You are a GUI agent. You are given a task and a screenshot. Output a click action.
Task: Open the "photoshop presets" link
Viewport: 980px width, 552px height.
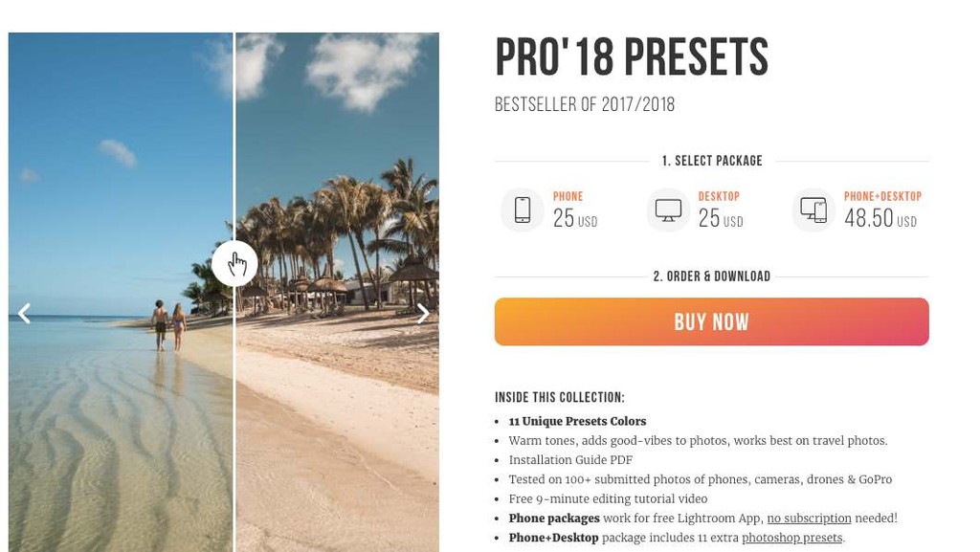click(x=791, y=538)
